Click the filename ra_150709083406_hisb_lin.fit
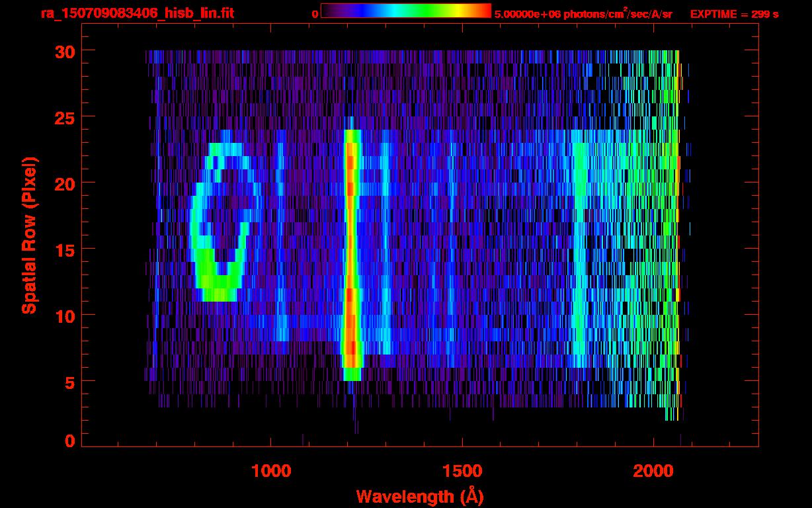The width and height of the screenshot is (812, 508). click(x=137, y=13)
